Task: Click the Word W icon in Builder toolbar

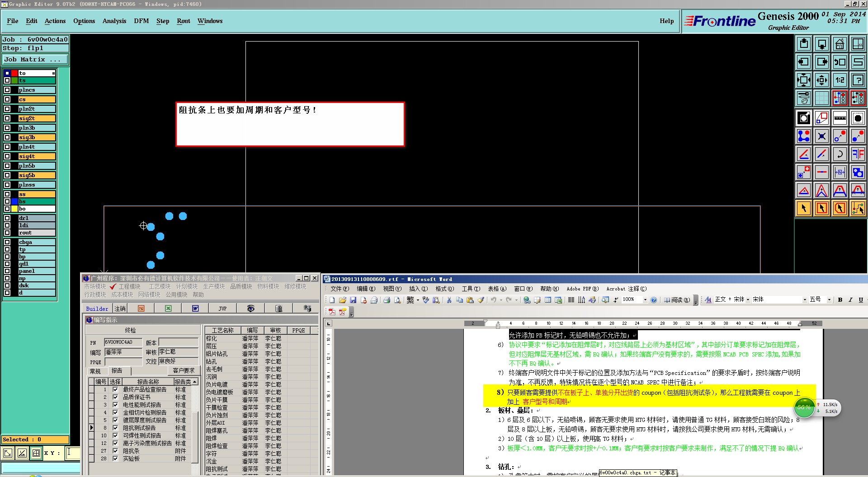Action: [x=195, y=309]
